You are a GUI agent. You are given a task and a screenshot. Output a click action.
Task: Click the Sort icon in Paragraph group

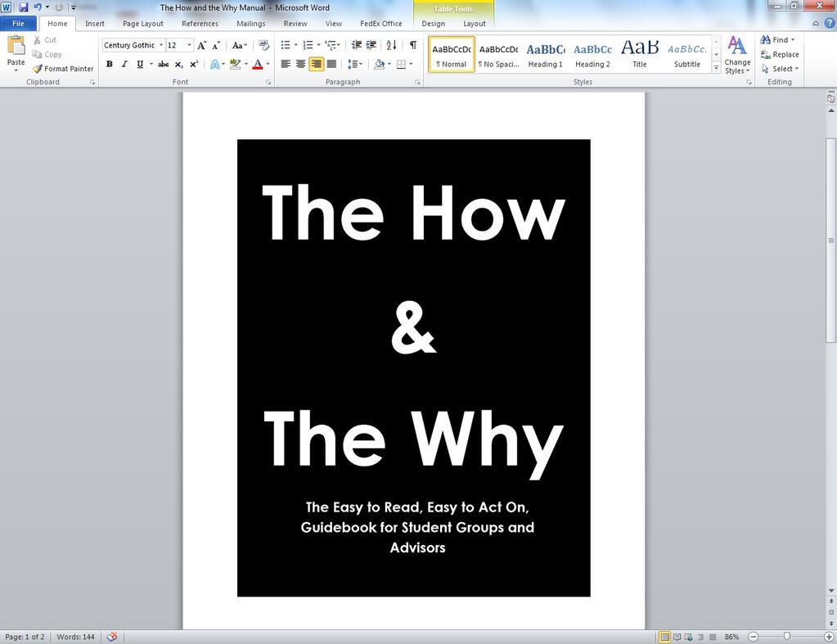coord(391,45)
